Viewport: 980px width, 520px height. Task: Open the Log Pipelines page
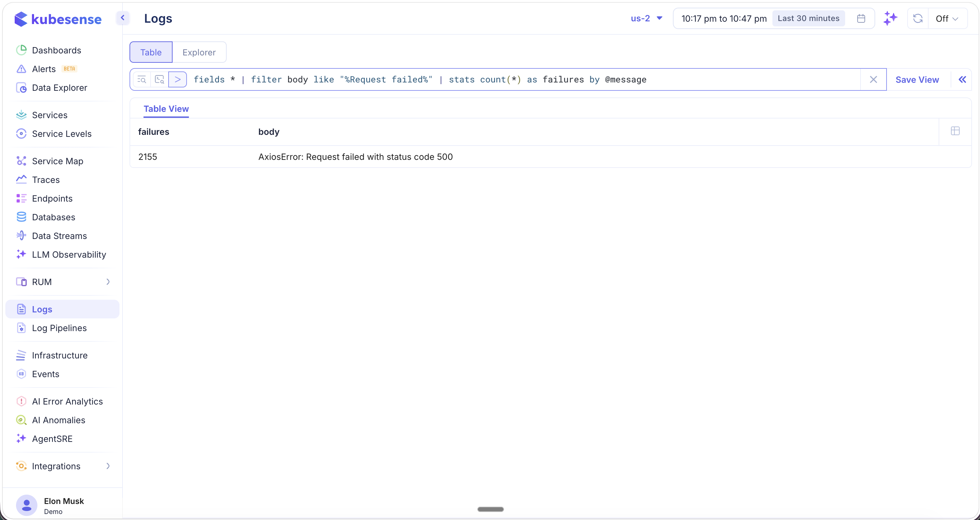point(59,328)
